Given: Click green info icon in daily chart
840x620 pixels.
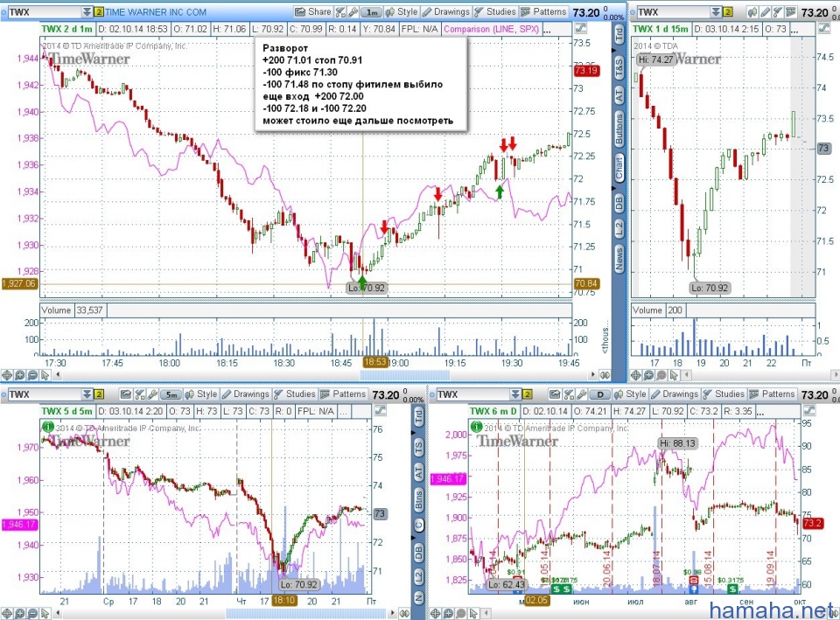Looking at the screenshot, I should [x=477, y=428].
